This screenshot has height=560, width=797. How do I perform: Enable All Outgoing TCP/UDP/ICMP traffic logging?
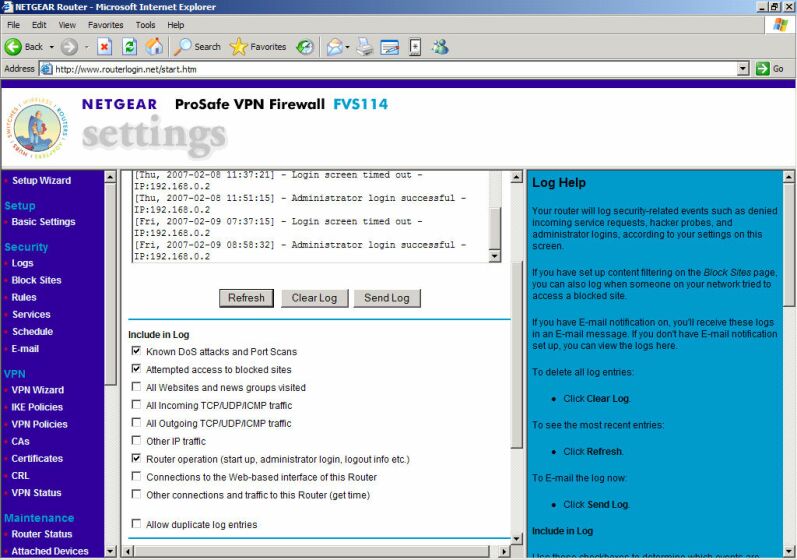[x=136, y=422]
